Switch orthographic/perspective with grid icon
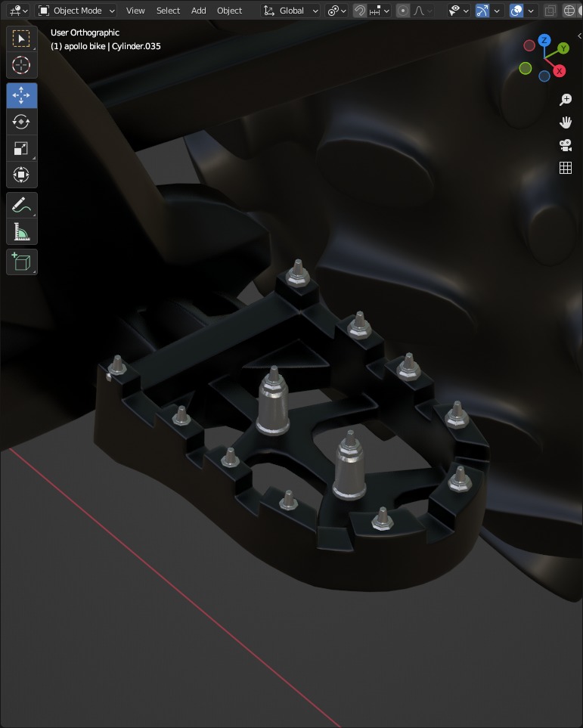The height and width of the screenshot is (728, 583). [566, 168]
